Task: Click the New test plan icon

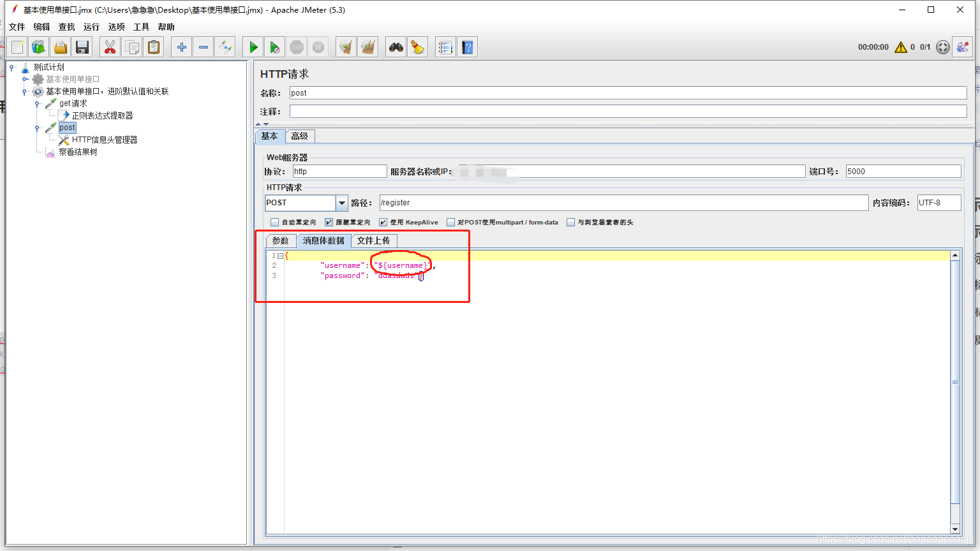Action: [x=17, y=47]
